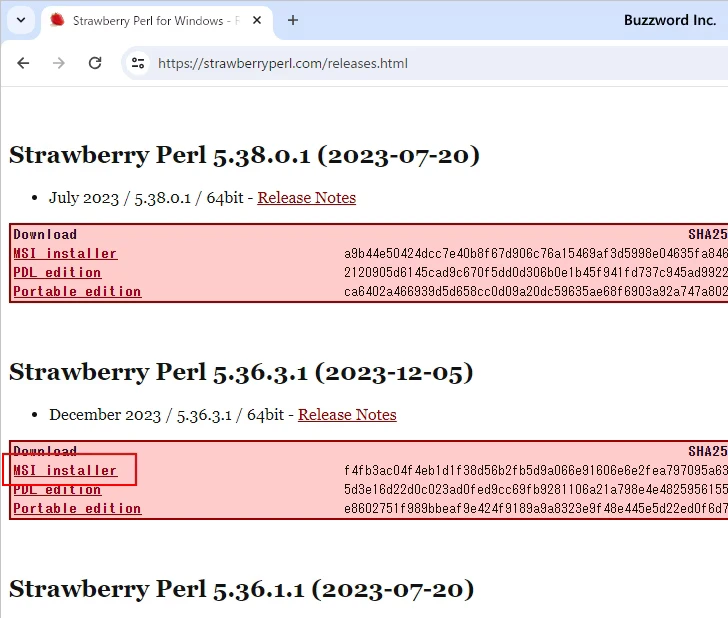Click the Buzzword Inc. label

pyautogui.click(x=670, y=20)
